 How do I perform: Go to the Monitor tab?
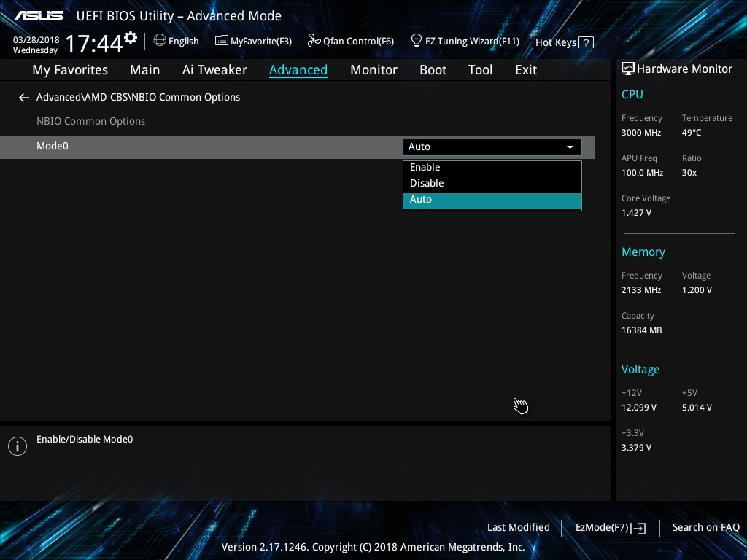click(x=373, y=70)
